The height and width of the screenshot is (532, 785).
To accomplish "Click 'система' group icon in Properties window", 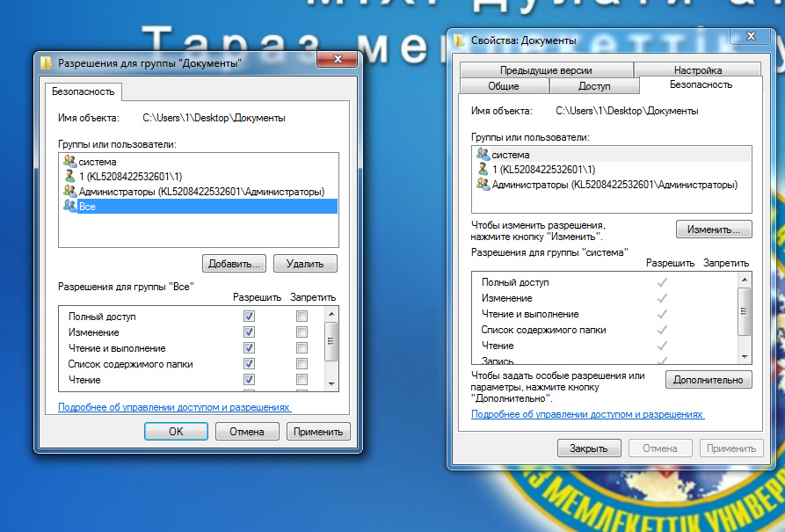I will (483, 154).
